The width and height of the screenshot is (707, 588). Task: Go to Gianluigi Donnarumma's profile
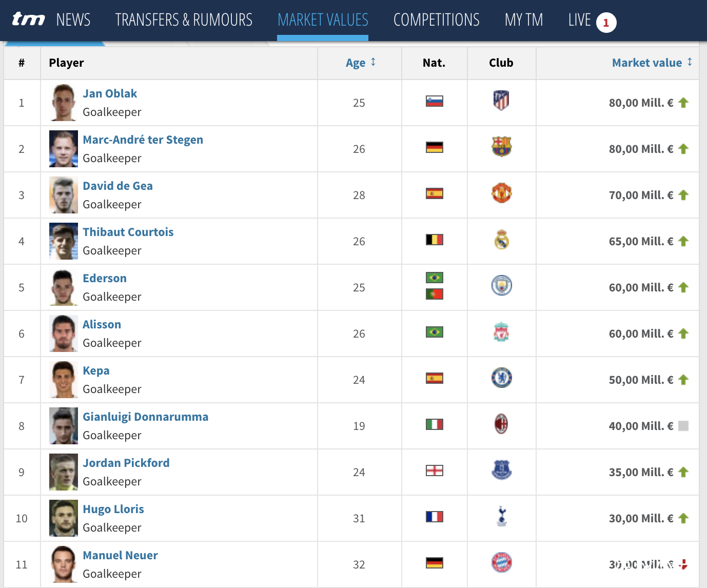point(145,417)
